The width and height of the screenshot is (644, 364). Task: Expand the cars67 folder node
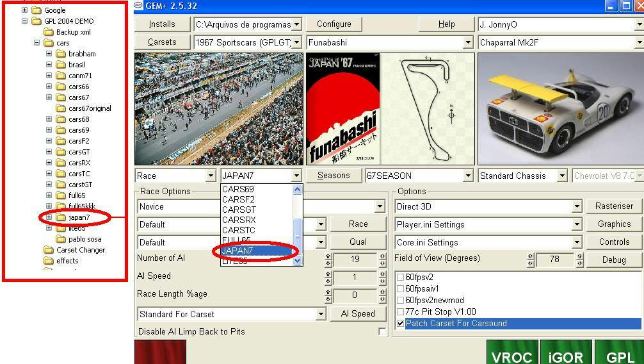tap(49, 97)
